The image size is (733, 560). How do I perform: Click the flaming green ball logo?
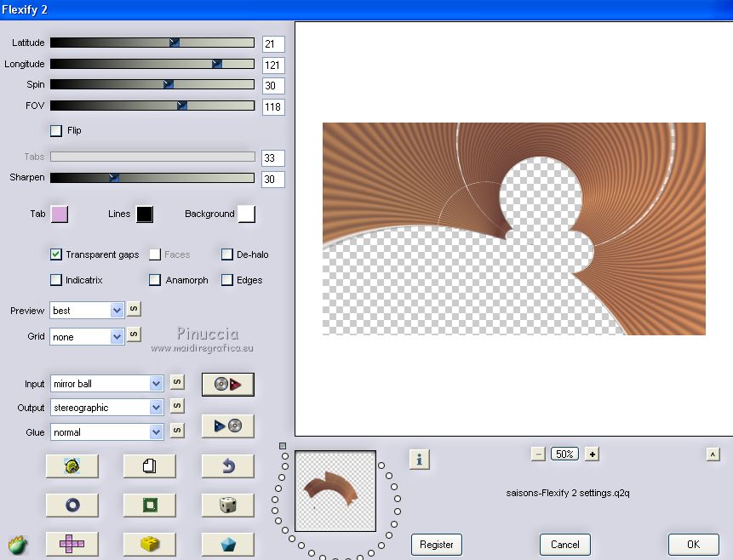click(17, 545)
